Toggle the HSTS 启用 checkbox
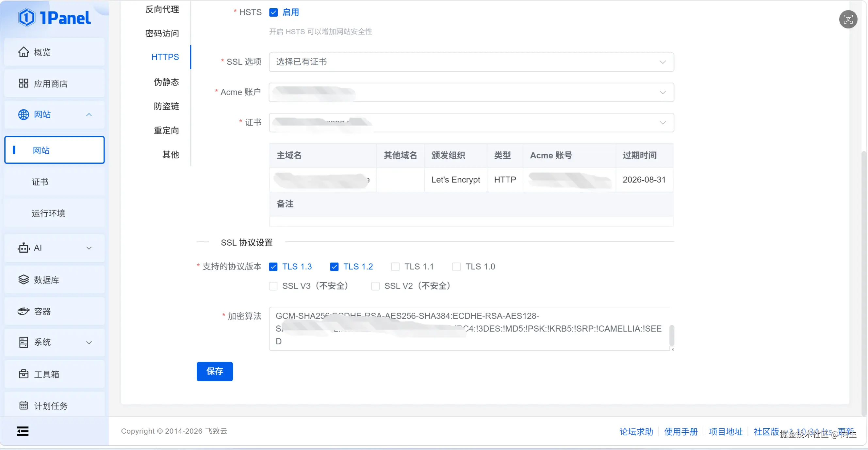 273,12
